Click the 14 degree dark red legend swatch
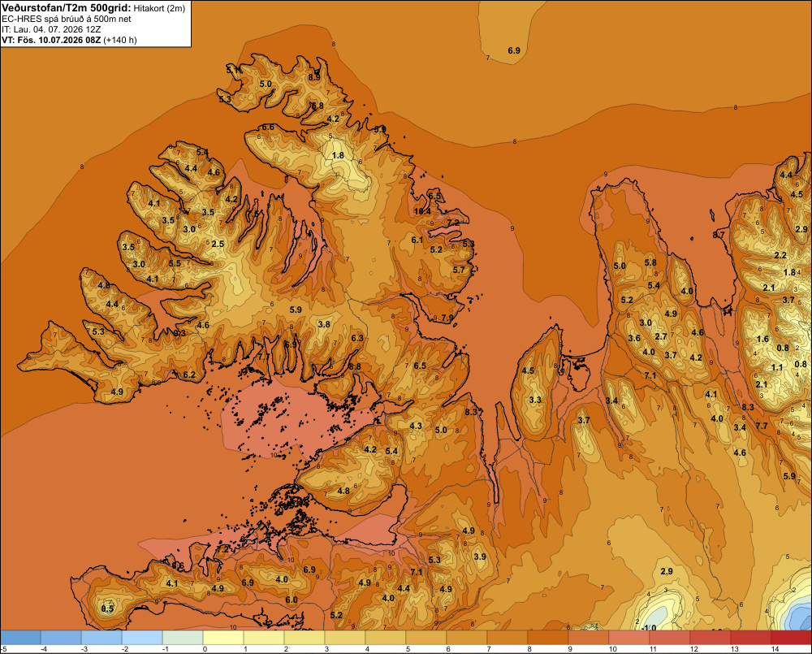Image resolution: width=812 pixels, height=654 pixels. click(791, 637)
